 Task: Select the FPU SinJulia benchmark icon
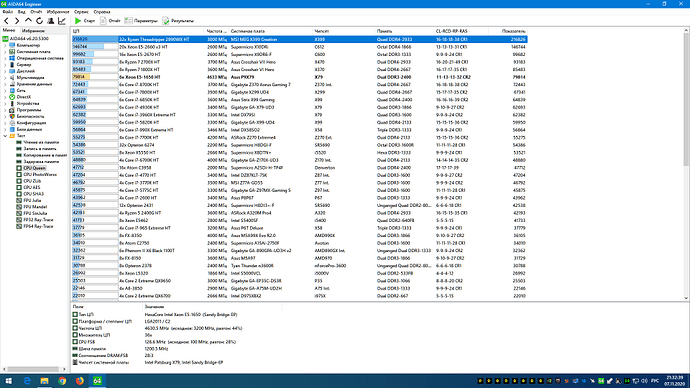click(19, 213)
